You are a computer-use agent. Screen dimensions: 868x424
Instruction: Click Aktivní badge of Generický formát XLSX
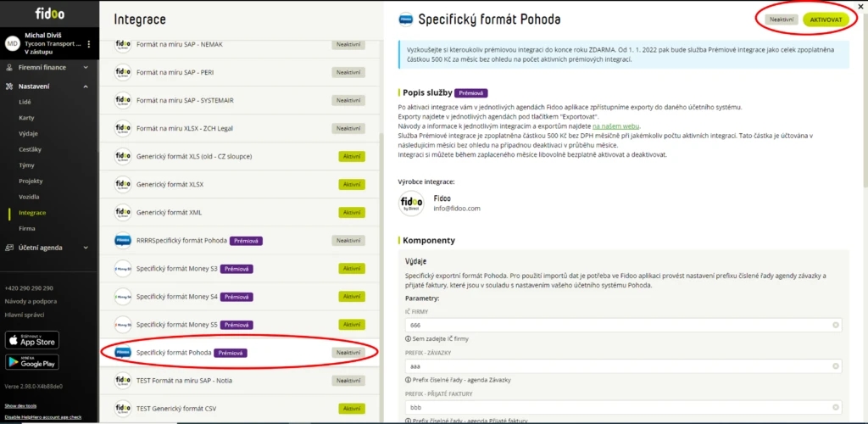pos(352,184)
